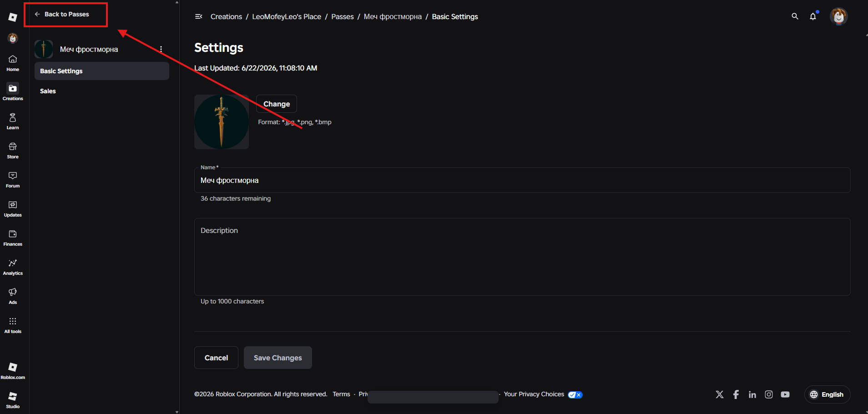Open the Updates section
This screenshot has width=868, height=414.
[13, 208]
